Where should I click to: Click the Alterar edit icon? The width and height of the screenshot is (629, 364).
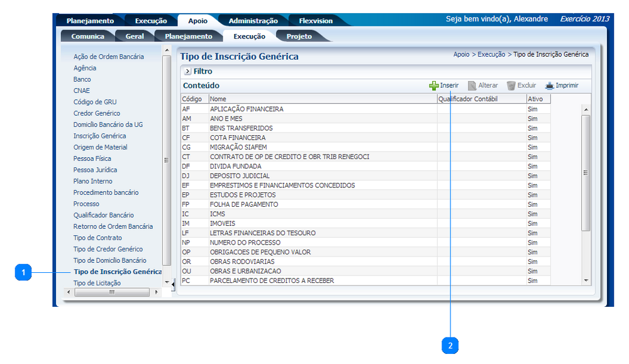tap(472, 85)
